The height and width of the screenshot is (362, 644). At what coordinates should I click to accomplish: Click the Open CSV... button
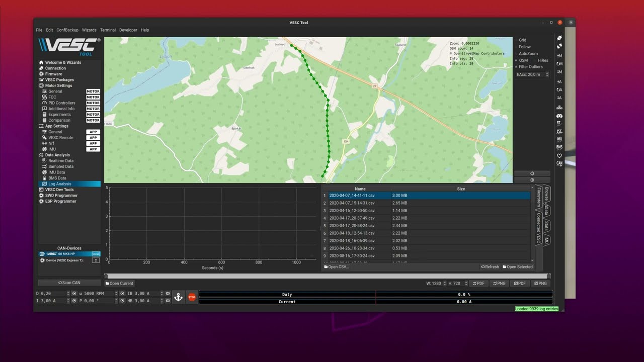coord(336,267)
